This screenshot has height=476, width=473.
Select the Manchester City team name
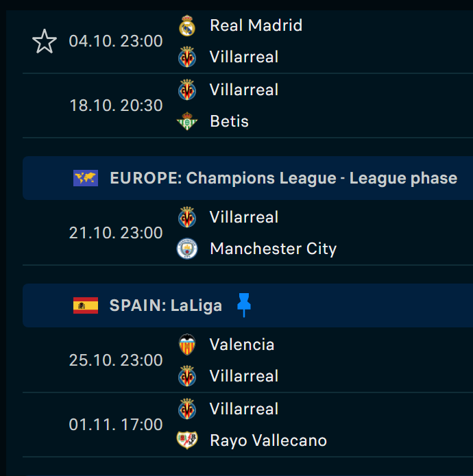pos(273,249)
